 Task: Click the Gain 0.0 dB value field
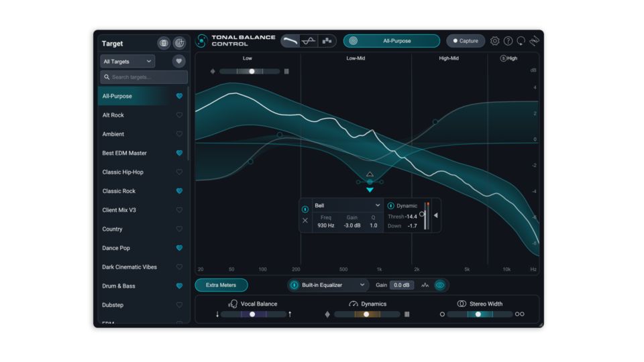pos(402,285)
